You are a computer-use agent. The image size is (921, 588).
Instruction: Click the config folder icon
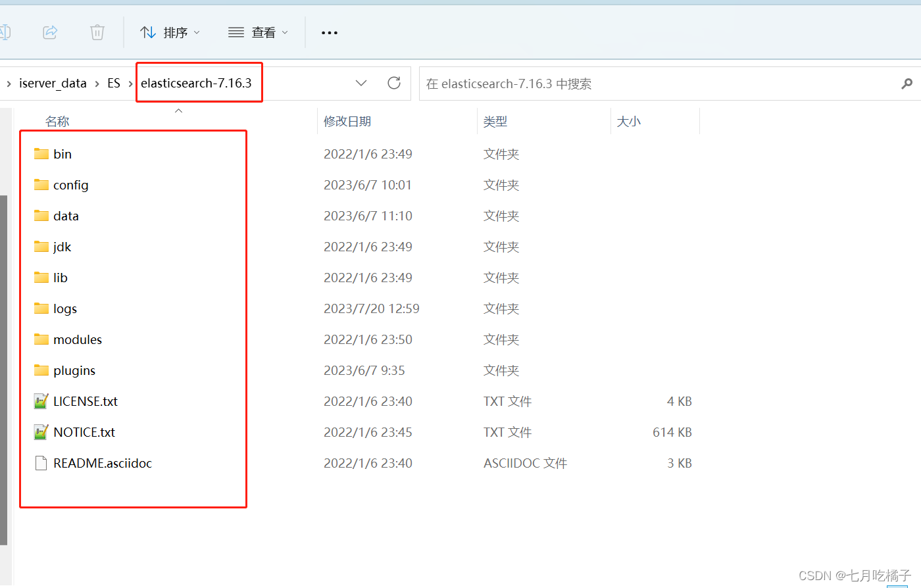41,184
